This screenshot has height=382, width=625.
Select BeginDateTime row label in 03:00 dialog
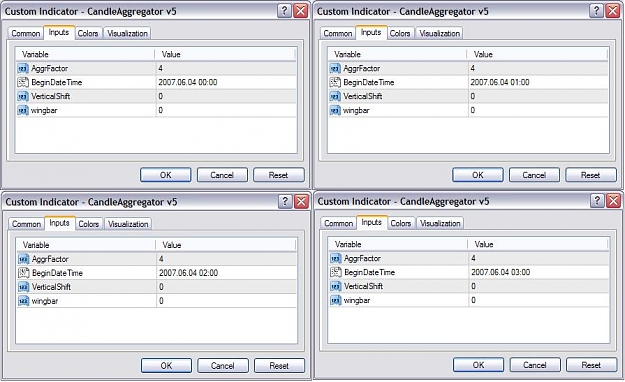(x=369, y=272)
